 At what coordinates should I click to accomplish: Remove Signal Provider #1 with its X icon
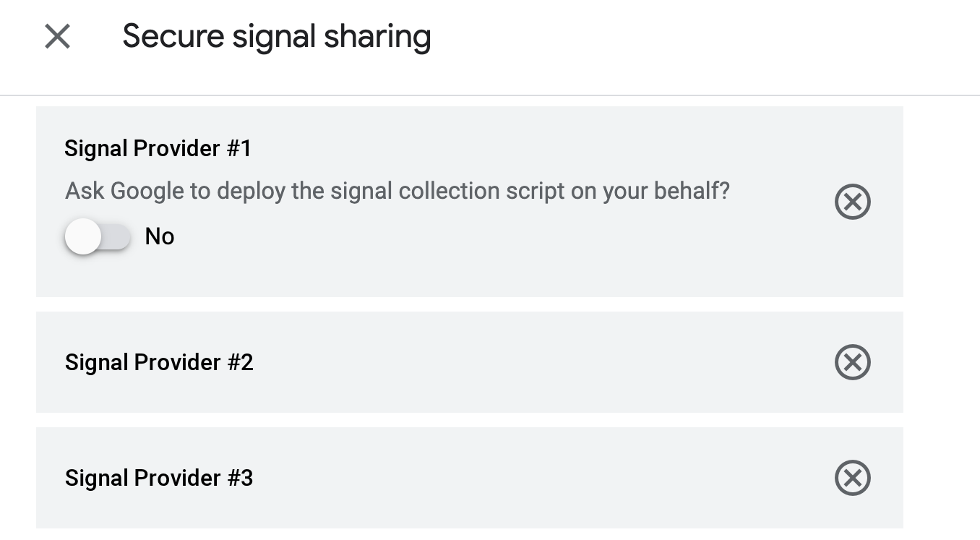852,202
